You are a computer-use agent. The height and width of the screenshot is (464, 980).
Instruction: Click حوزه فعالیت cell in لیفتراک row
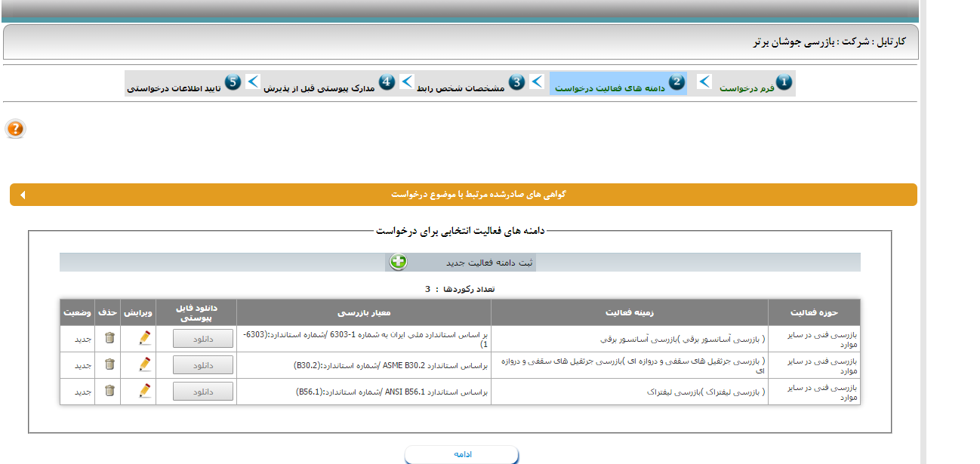pyautogui.click(x=814, y=392)
